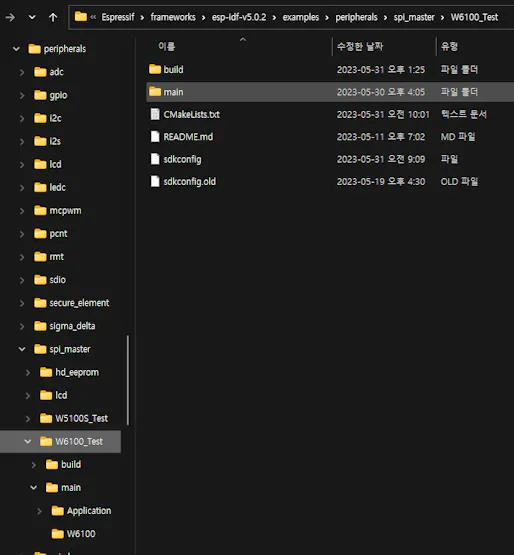This screenshot has height=555, width=514.
Task: Navigate to frameworks in breadcrumb
Action: pyautogui.click(x=173, y=17)
